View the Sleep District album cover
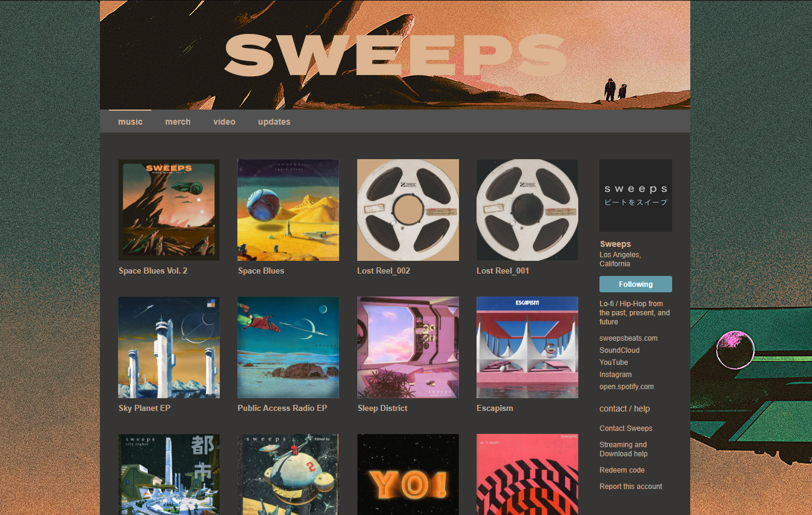This screenshot has height=515, width=812. [x=408, y=347]
